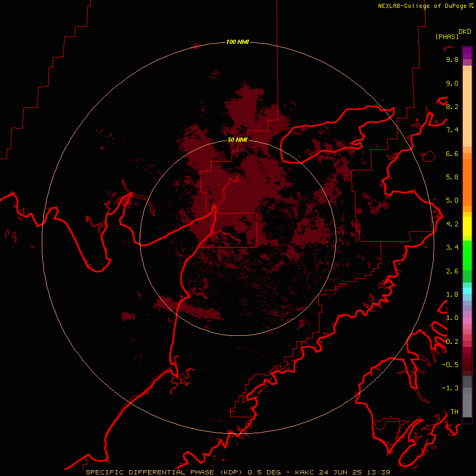Click the 50 NMI range ring label
This screenshot has height=476, width=476.
point(237,140)
